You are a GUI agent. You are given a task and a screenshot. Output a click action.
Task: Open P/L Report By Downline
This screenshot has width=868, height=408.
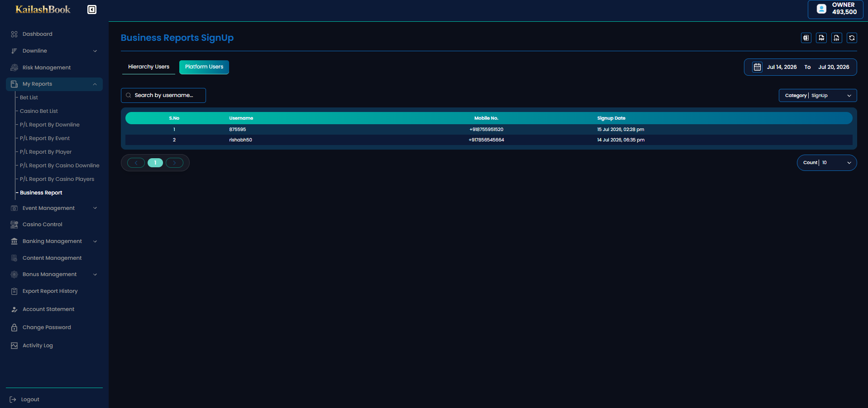pos(50,125)
